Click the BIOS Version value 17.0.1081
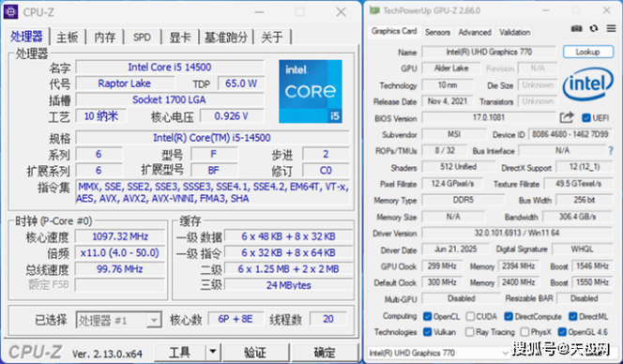This screenshot has width=623, height=364. click(x=489, y=117)
